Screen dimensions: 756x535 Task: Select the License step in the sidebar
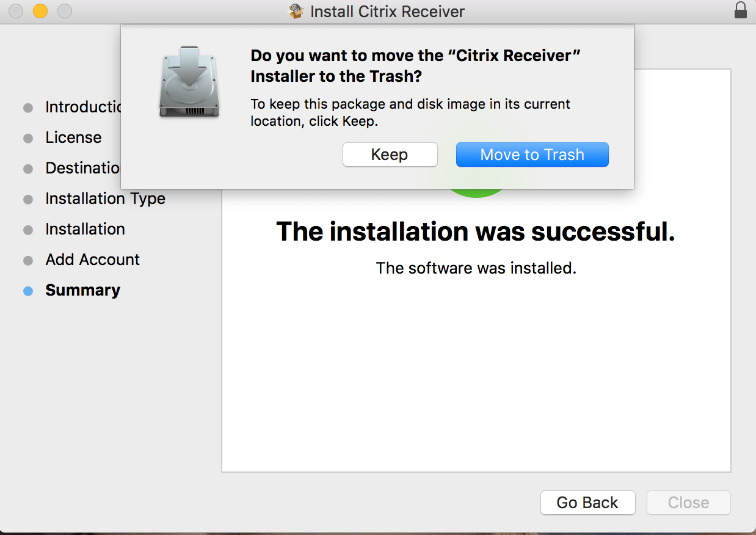[73, 138]
